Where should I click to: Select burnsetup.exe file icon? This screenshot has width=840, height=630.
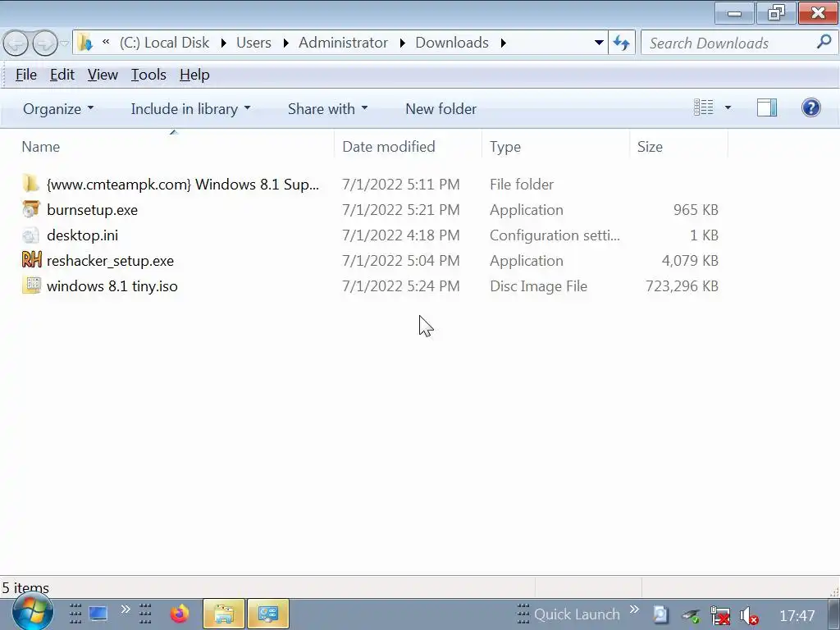(x=30, y=209)
